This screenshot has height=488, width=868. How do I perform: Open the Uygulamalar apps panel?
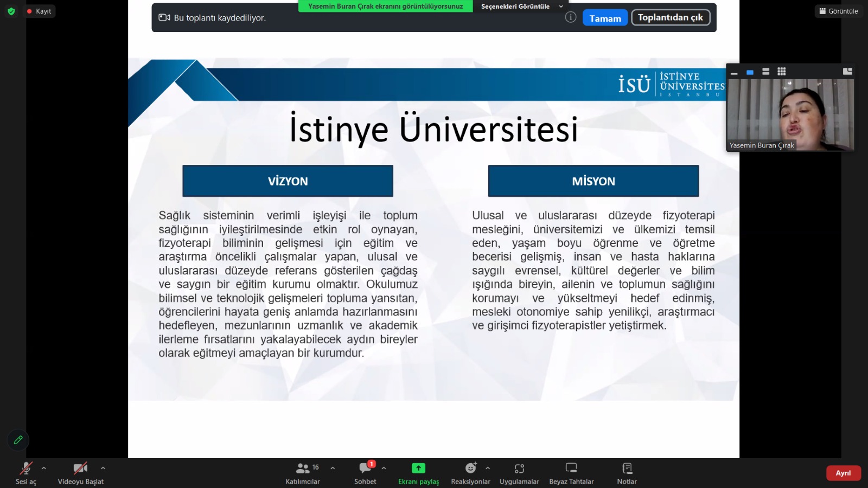(519, 473)
